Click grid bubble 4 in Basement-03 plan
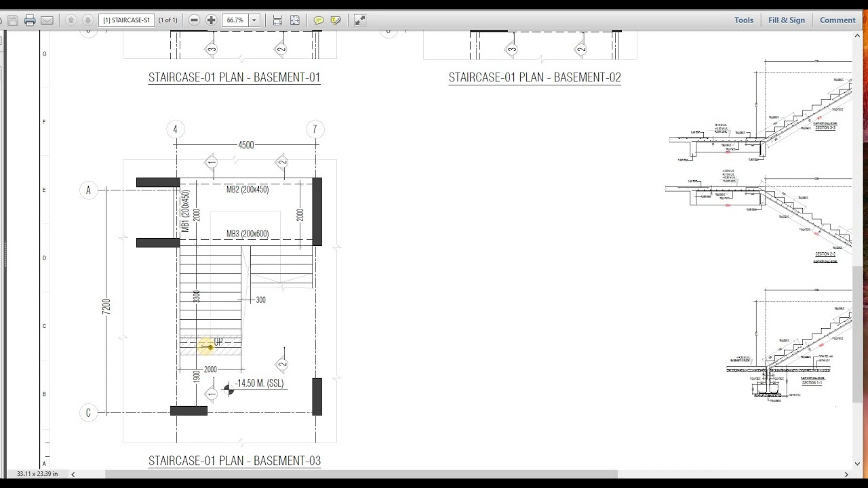The height and width of the screenshot is (488, 868). pos(176,129)
